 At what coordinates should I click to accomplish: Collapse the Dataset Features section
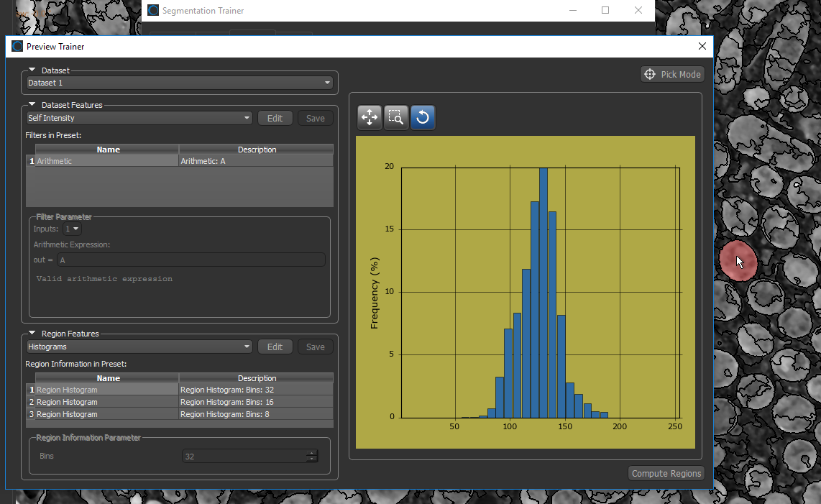point(32,105)
